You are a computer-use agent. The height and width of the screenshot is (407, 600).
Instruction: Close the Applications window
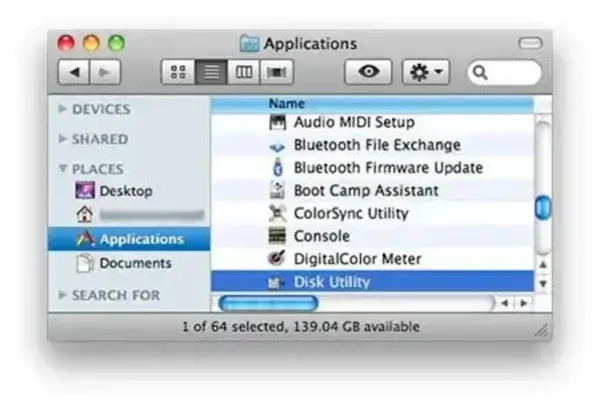[66, 43]
